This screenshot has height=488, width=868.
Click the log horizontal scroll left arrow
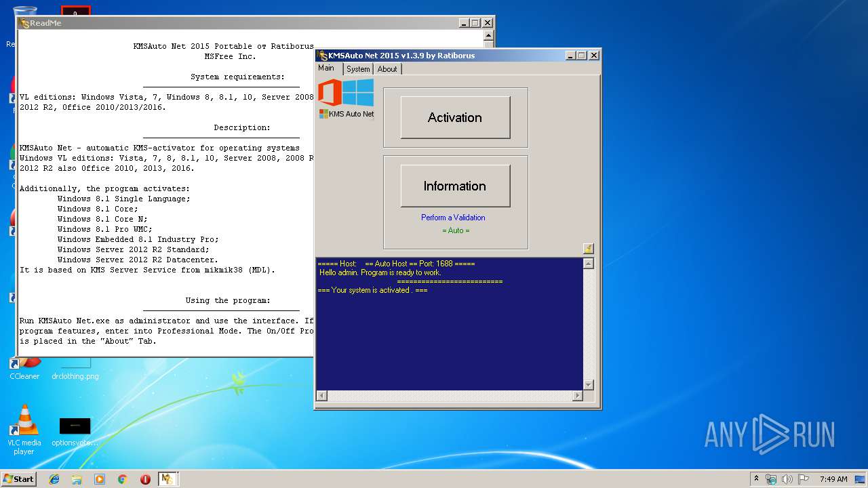tap(321, 396)
